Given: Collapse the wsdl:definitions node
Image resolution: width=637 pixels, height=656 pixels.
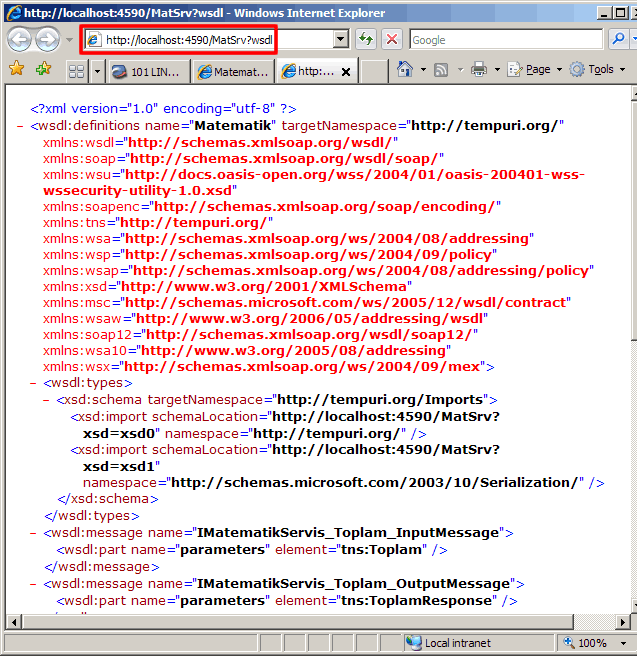Looking at the screenshot, I should point(21,126).
